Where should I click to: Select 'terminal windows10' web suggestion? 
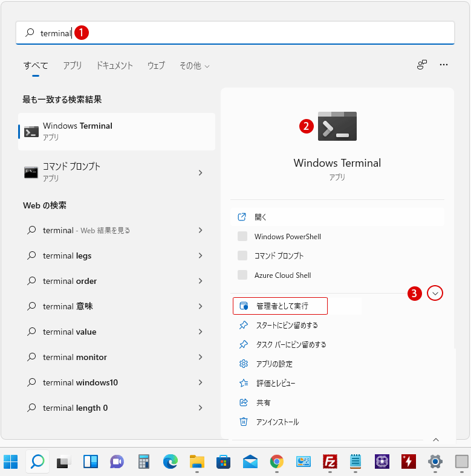[x=117, y=382]
